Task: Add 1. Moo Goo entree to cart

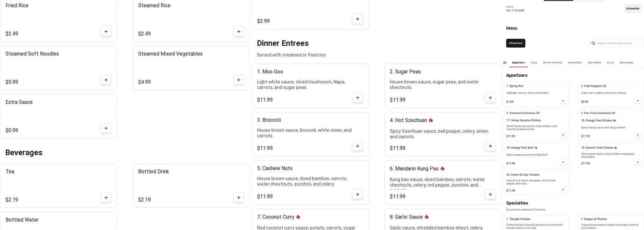Action: pos(357,98)
